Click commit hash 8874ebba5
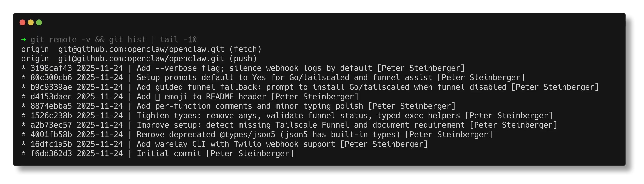The width and height of the screenshot is (644, 184). tap(51, 106)
